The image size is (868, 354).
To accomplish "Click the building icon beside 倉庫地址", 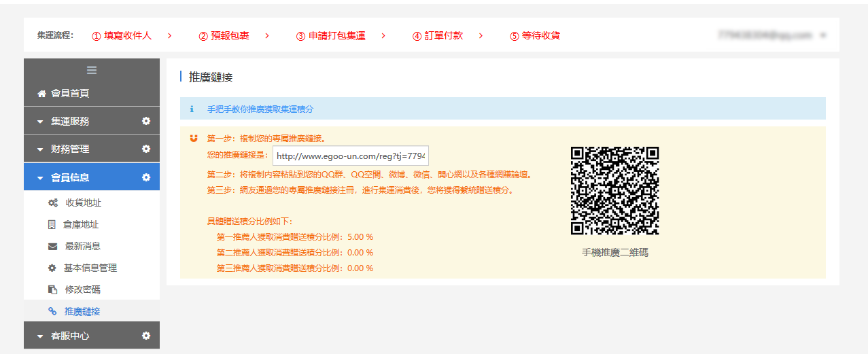I will [x=52, y=224].
